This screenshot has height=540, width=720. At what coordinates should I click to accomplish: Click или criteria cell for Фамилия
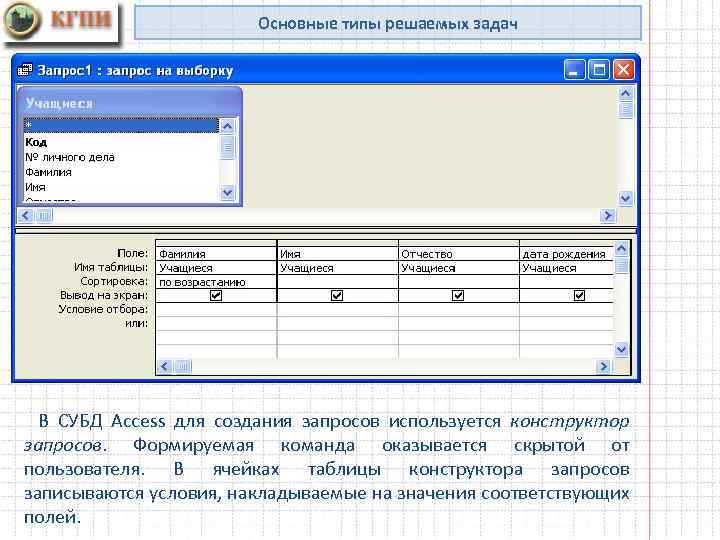(x=216, y=324)
